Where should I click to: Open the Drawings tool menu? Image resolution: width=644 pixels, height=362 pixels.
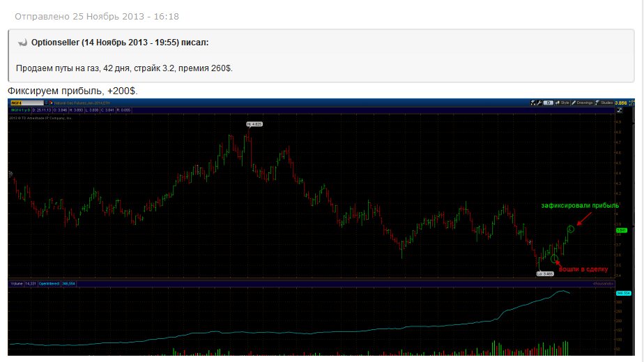(x=584, y=103)
